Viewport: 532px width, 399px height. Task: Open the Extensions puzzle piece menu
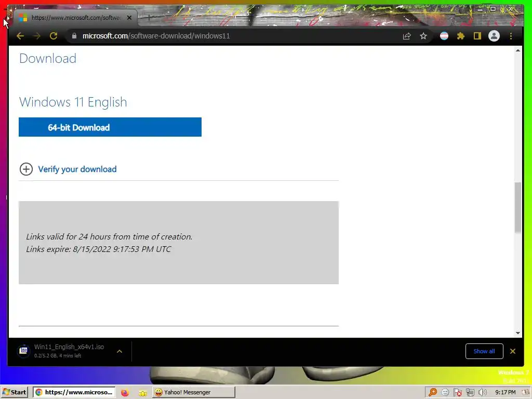pyautogui.click(x=460, y=36)
